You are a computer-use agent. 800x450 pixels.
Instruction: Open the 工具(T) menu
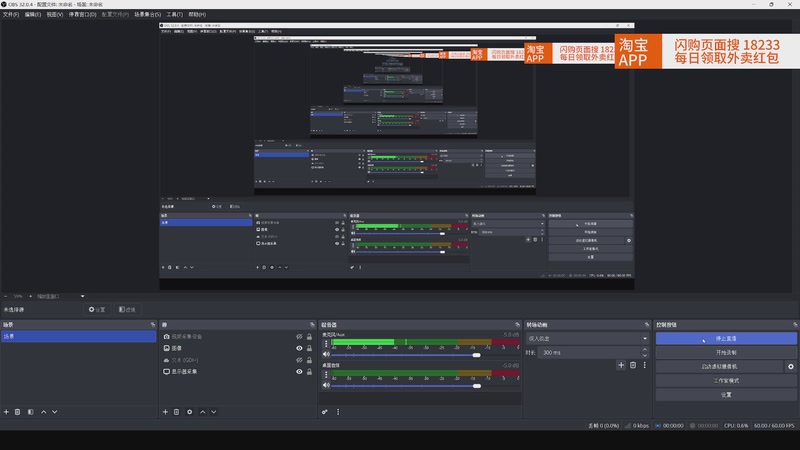tap(174, 14)
